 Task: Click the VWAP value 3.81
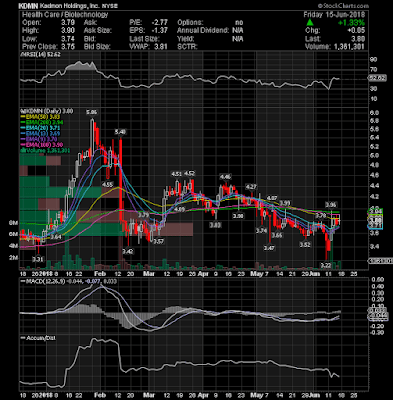(x=161, y=47)
